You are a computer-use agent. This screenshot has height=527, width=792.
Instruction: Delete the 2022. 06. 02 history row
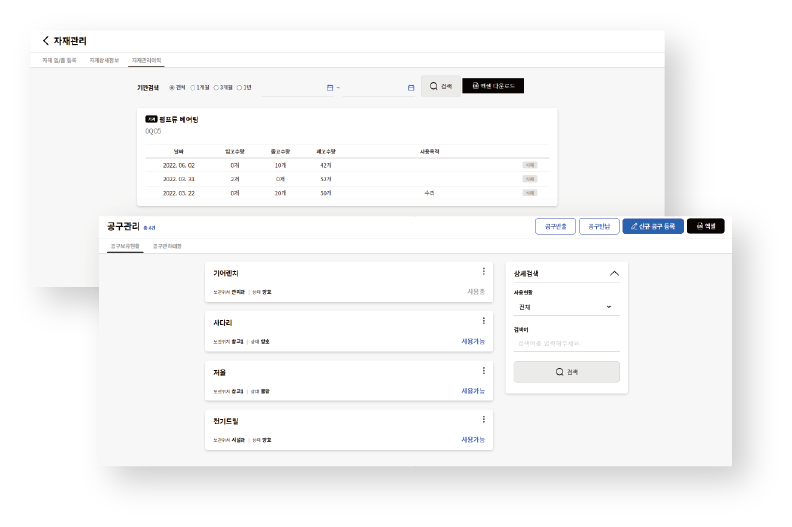[530, 165]
